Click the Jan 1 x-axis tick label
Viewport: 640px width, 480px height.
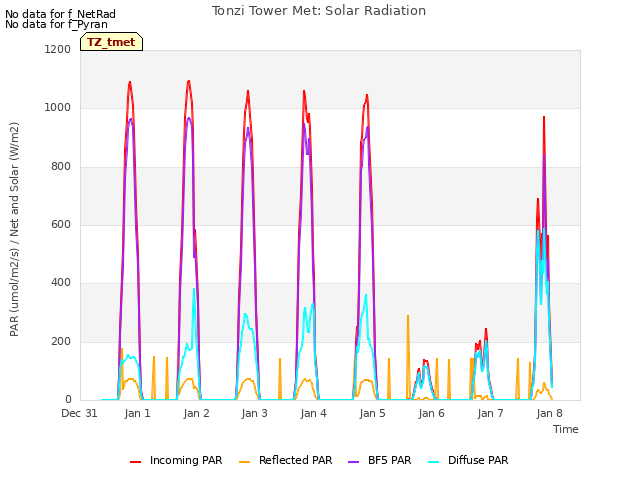[x=138, y=413]
